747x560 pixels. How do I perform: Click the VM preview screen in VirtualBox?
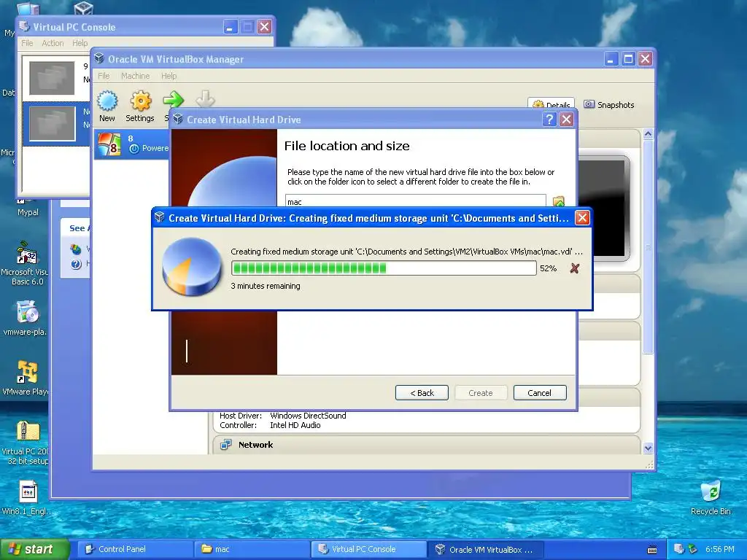click(x=601, y=209)
